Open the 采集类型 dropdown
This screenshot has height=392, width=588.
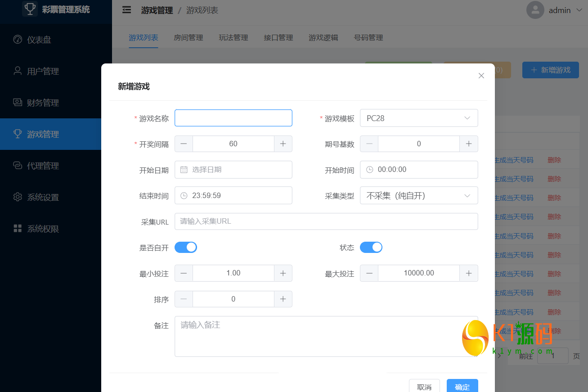[419, 195]
